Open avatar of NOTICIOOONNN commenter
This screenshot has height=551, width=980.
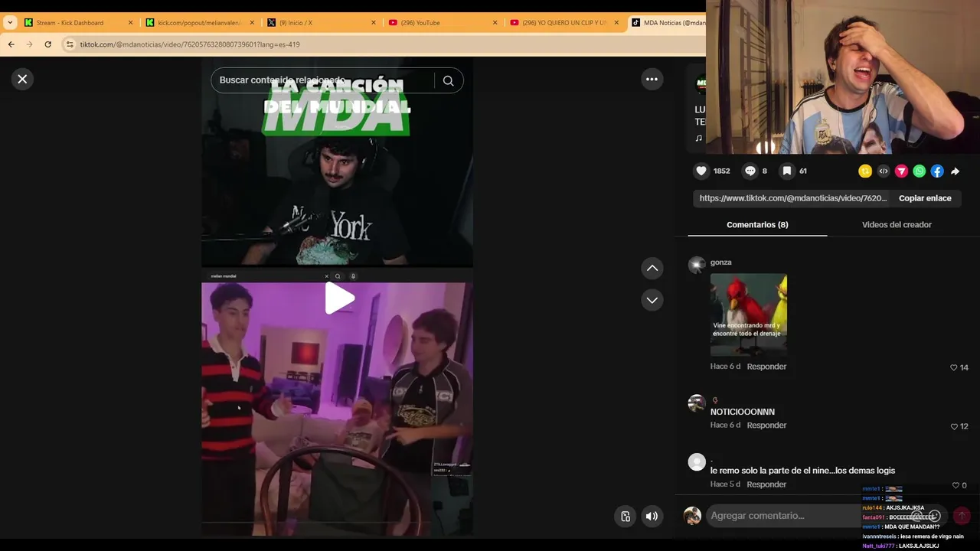coord(697,403)
